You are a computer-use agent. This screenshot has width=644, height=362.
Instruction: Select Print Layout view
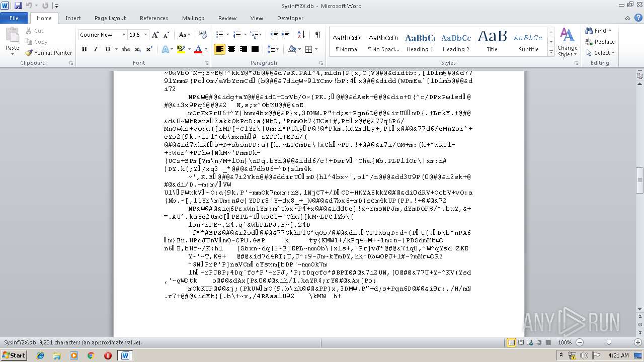pyautogui.click(x=512, y=342)
